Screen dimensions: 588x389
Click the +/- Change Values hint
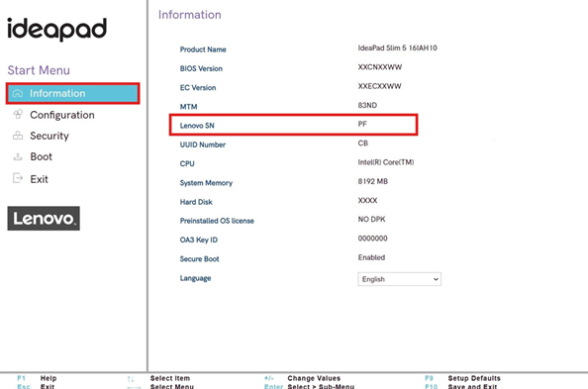click(x=302, y=378)
